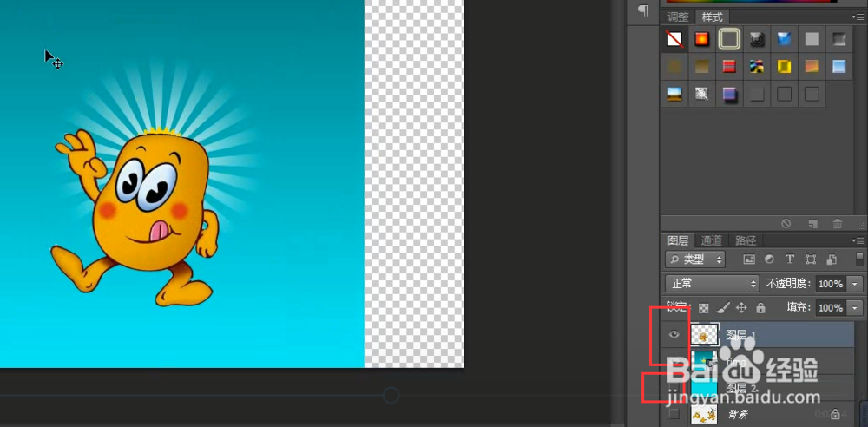This screenshot has width=868, height=427.
Task: Click the 图层 1 layer thumbnail
Action: click(x=704, y=334)
